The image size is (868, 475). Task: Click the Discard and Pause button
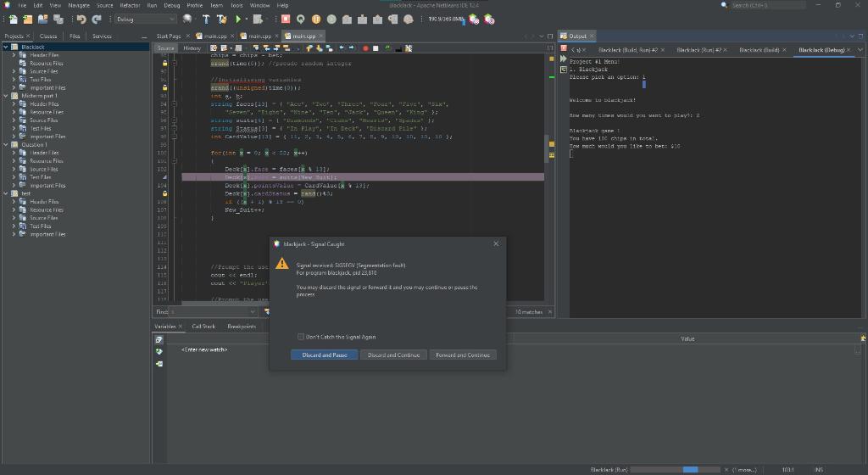(325, 355)
